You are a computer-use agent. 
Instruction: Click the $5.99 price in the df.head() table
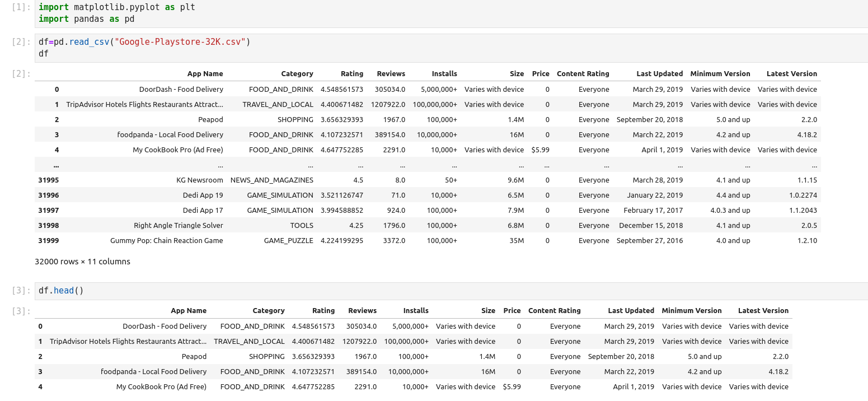pyautogui.click(x=512, y=387)
